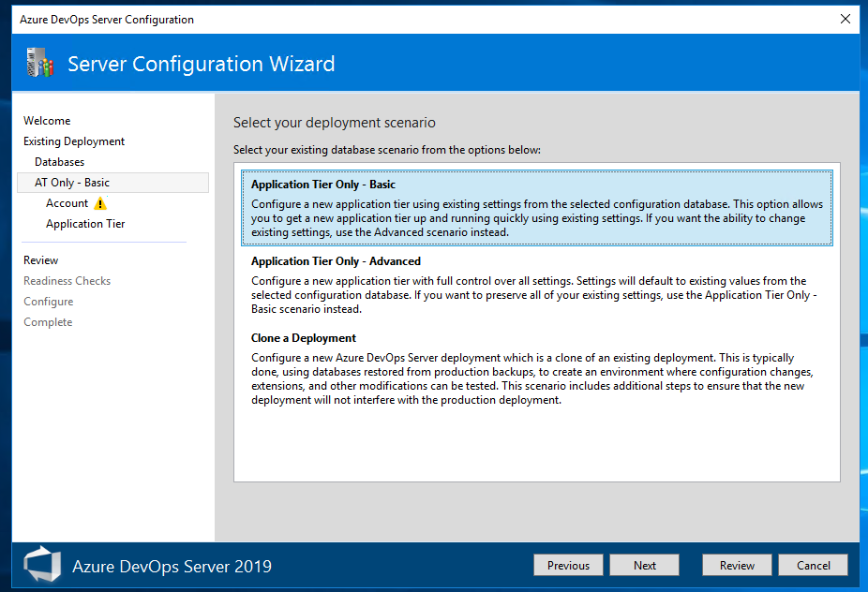Image resolution: width=868 pixels, height=592 pixels.
Task: Open the Application Tier step
Action: (x=85, y=224)
